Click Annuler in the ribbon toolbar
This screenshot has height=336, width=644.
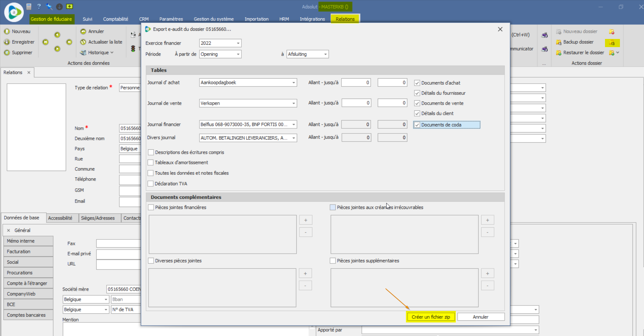pos(92,31)
